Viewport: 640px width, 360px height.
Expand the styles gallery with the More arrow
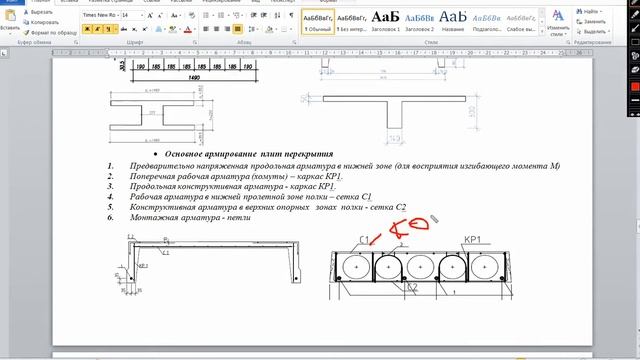tap(542, 31)
